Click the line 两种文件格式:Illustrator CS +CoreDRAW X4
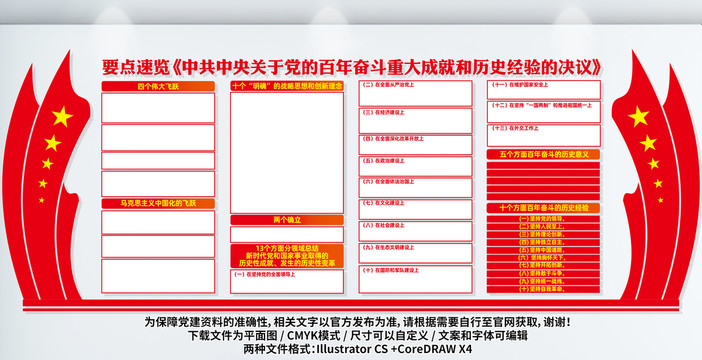The width and height of the screenshot is (702, 360). [x=357, y=349]
